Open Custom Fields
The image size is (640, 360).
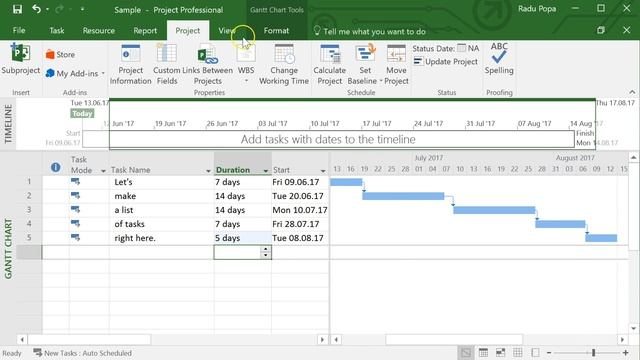point(167,64)
